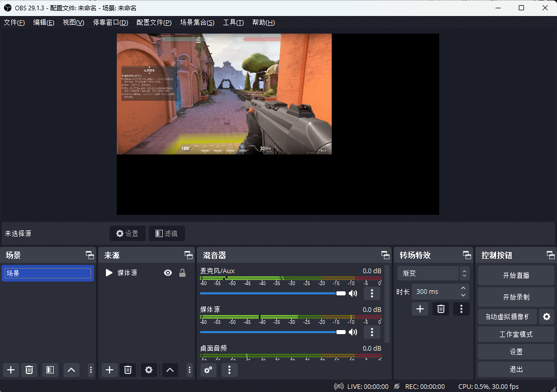Viewport: 557px width, 392px height.
Task: Adjust the 麦克风/Aux volume slider
Action: point(273,293)
